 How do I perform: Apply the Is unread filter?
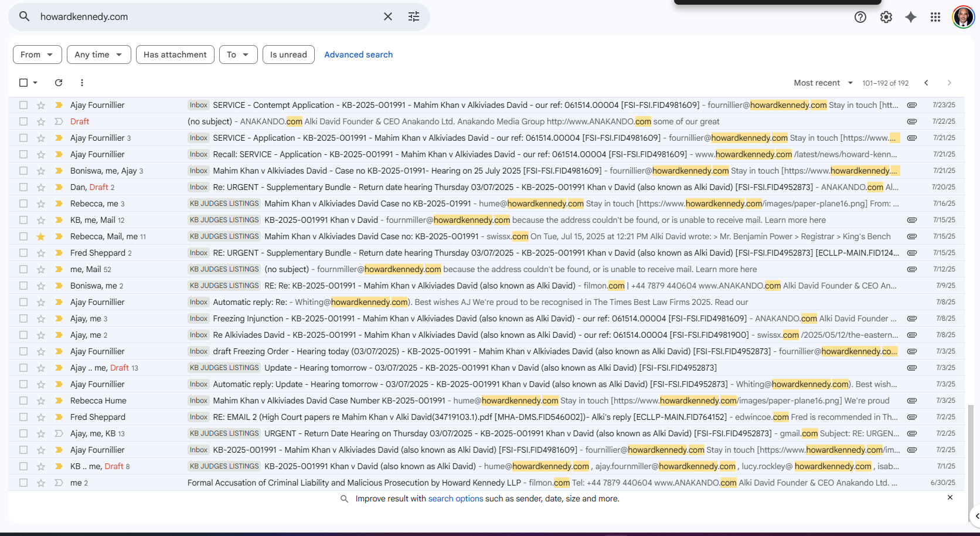pos(288,55)
